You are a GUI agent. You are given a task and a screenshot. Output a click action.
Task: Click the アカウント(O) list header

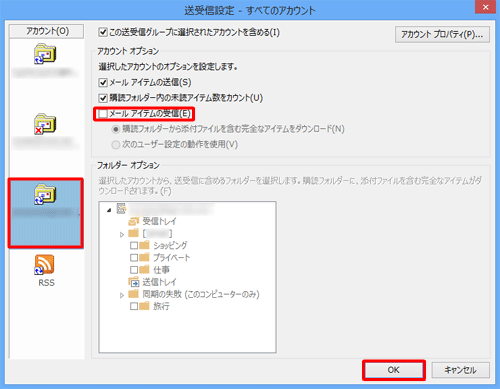[46, 31]
